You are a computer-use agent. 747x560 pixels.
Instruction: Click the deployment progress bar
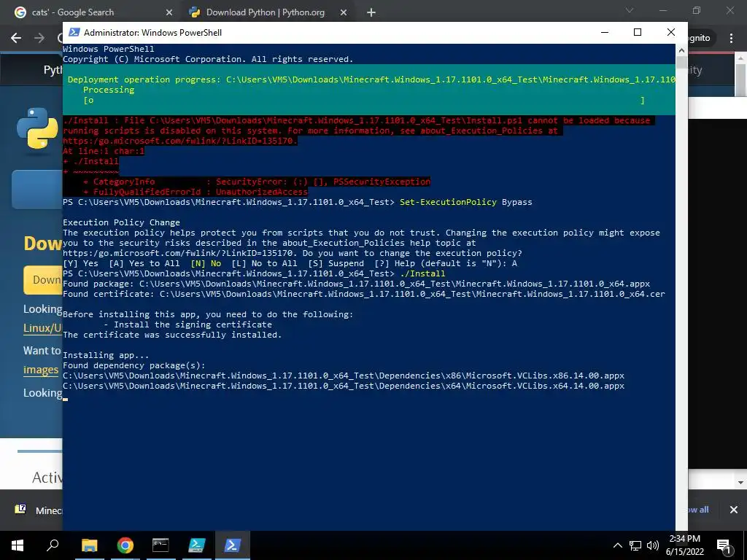click(x=364, y=100)
